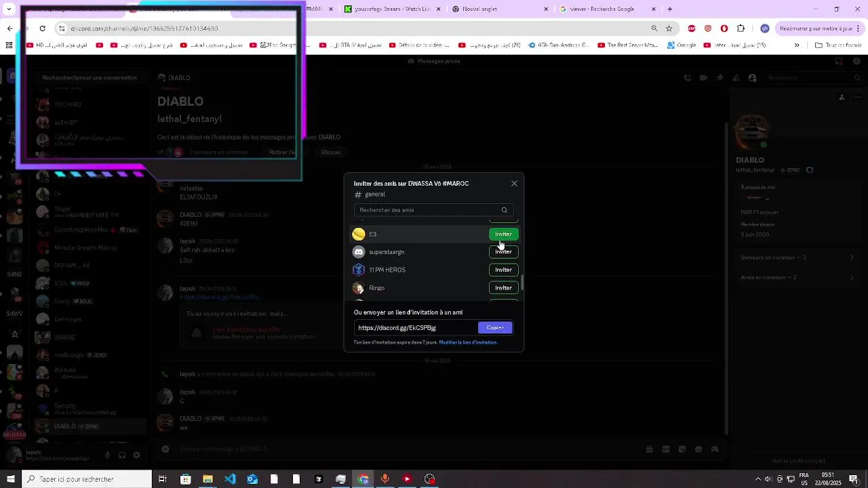Invite 11 PM HEROS to the server
Image resolution: width=868 pixels, height=488 pixels.
pyautogui.click(x=503, y=270)
